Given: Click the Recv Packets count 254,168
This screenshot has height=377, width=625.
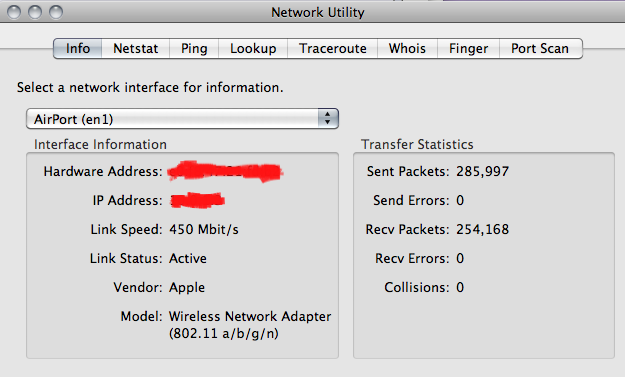Looking at the screenshot, I should [x=483, y=230].
